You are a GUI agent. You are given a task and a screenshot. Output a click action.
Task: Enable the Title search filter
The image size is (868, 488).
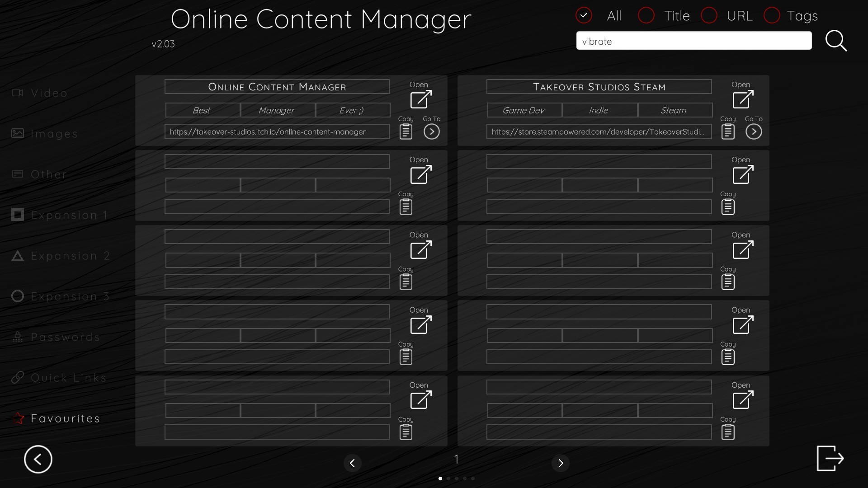click(x=646, y=15)
